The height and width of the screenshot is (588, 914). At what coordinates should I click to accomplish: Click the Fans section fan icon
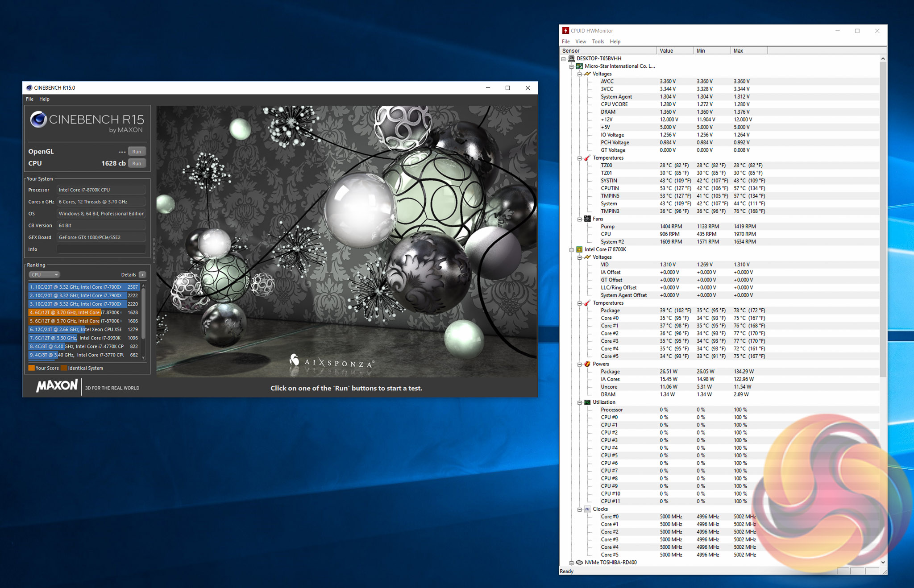point(587,219)
